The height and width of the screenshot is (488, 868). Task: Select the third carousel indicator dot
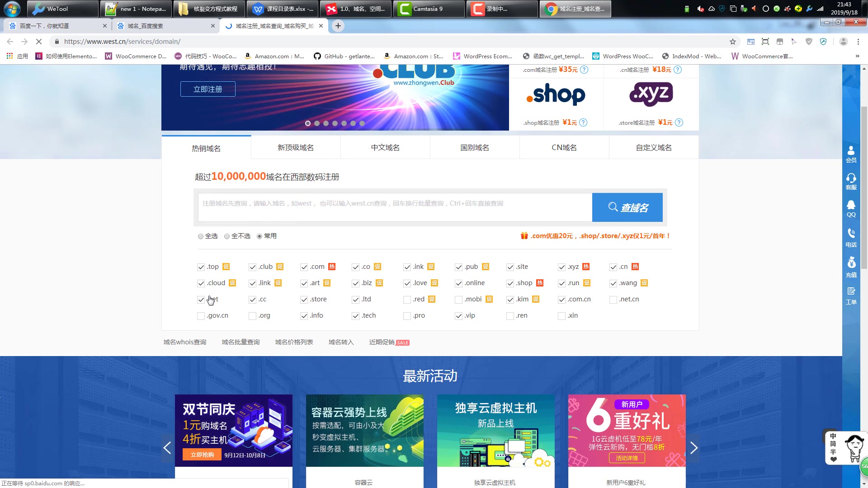point(326,123)
